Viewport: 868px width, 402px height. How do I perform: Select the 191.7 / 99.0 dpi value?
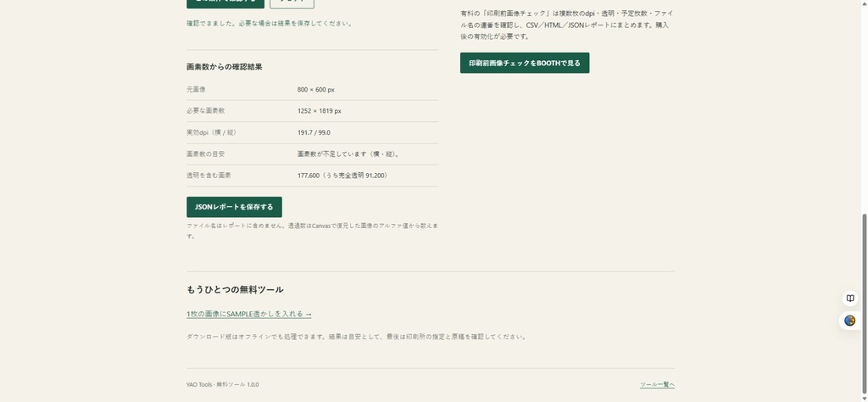pyautogui.click(x=314, y=132)
